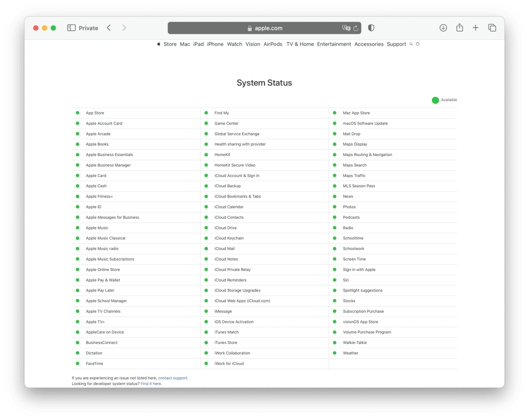Open the Privacy Report shield icon
The height and width of the screenshot is (420, 529).
pyautogui.click(x=371, y=27)
